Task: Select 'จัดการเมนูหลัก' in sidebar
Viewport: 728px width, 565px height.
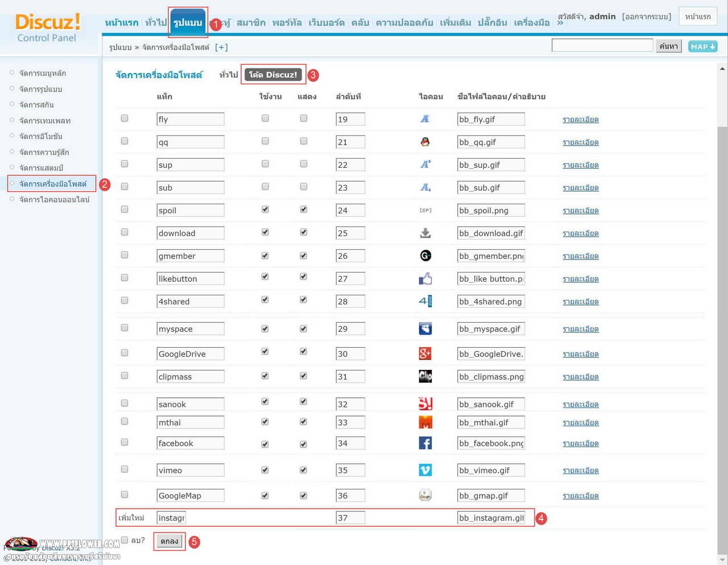Action: coord(43,73)
